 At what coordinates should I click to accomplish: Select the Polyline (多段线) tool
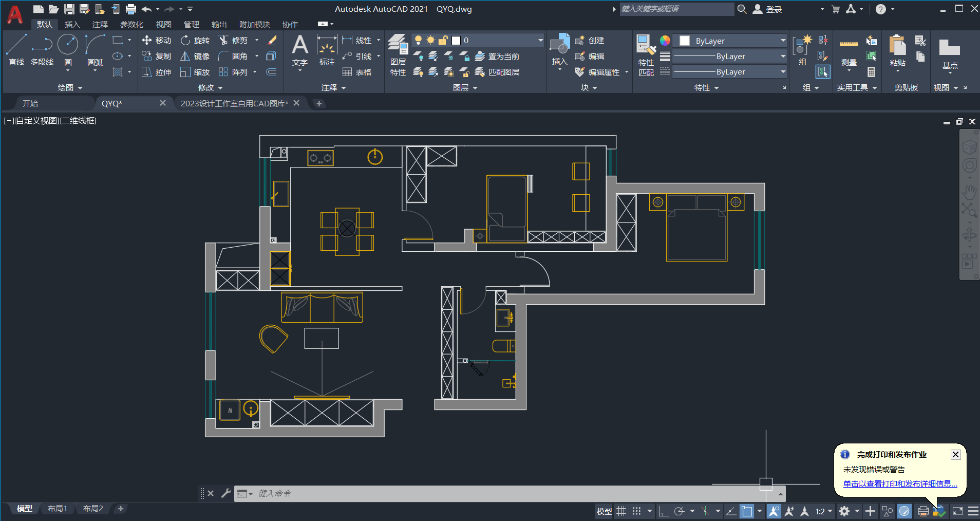pos(42,50)
